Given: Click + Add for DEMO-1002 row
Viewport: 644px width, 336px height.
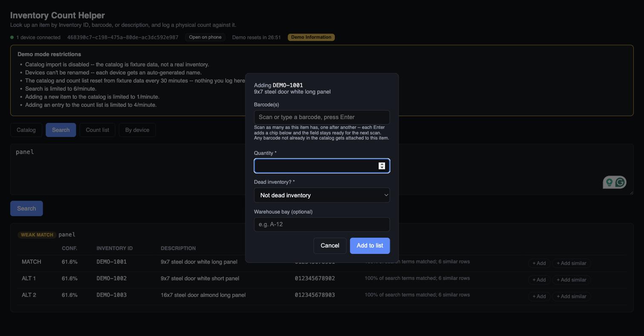Looking at the screenshot, I should [539, 280].
